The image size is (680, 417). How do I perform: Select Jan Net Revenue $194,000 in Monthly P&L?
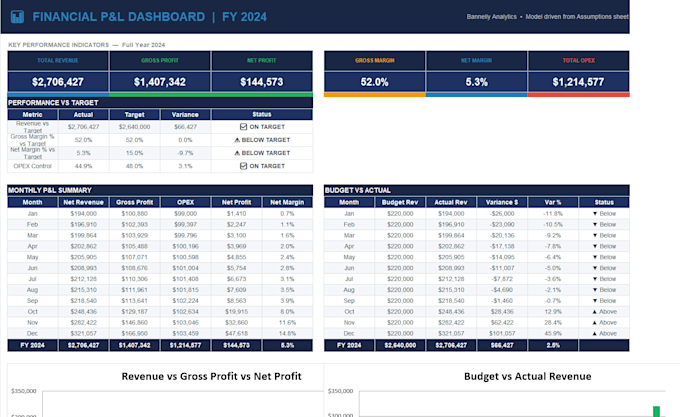[83, 214]
